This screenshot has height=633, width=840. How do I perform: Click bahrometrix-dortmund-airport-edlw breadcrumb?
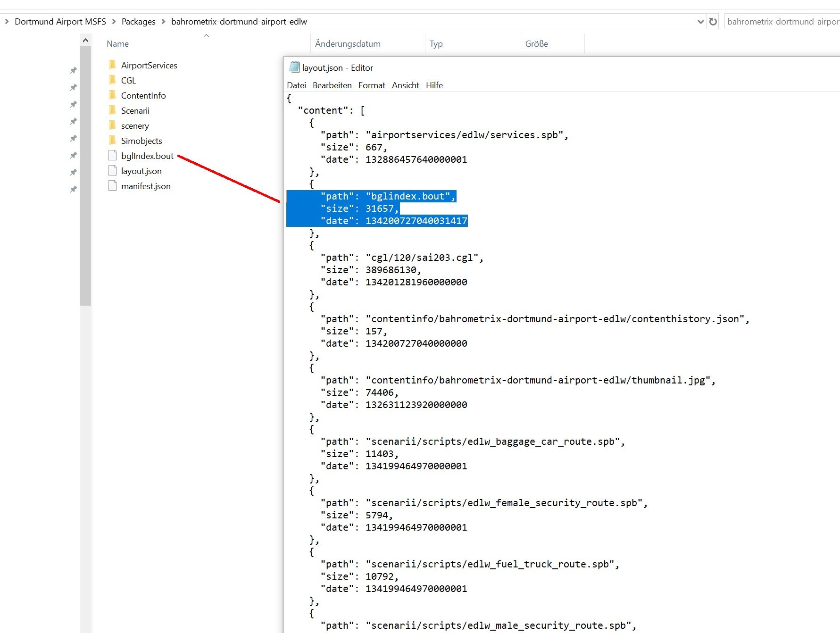239,22
